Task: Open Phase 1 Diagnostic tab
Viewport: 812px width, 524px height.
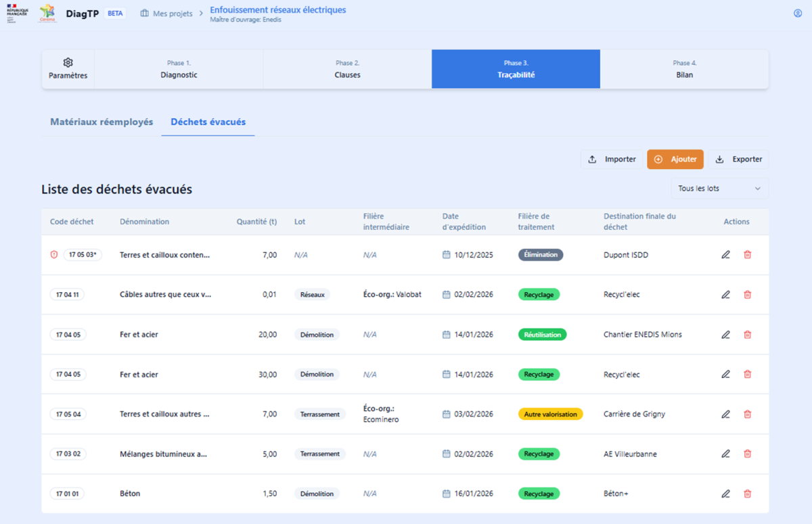Action: [x=179, y=69]
